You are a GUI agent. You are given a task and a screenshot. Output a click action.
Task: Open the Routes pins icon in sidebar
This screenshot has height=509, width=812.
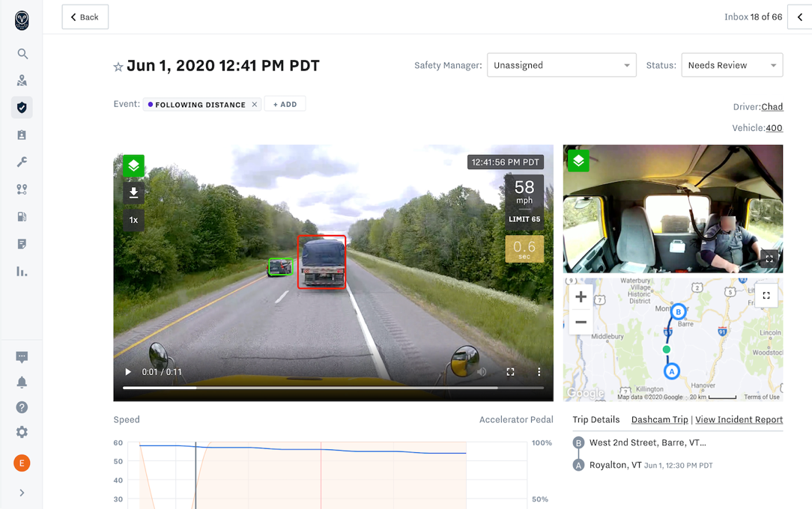point(22,189)
